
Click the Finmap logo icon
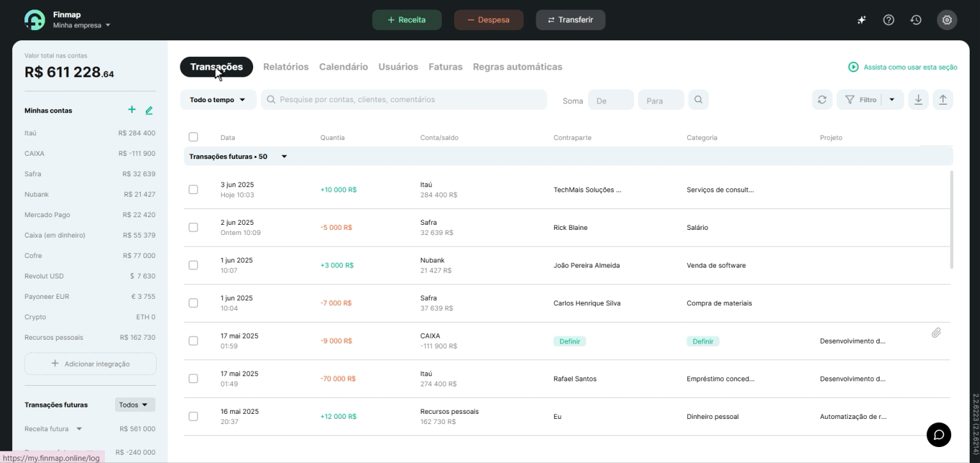tap(35, 20)
